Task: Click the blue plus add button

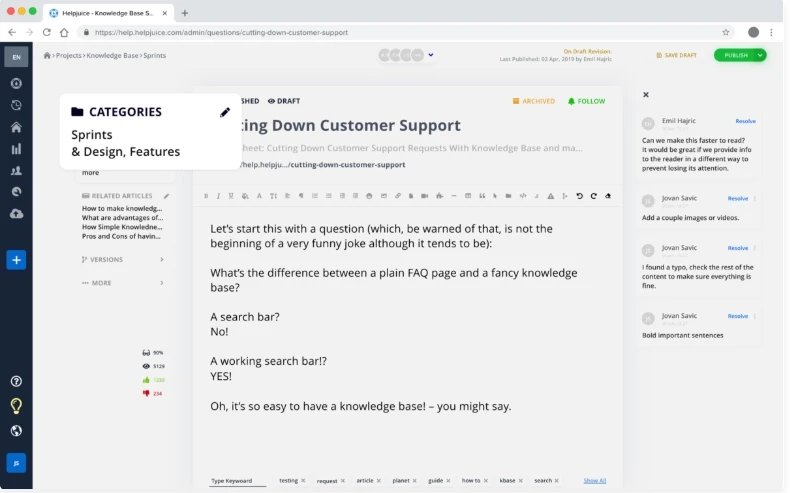Action: [16, 260]
